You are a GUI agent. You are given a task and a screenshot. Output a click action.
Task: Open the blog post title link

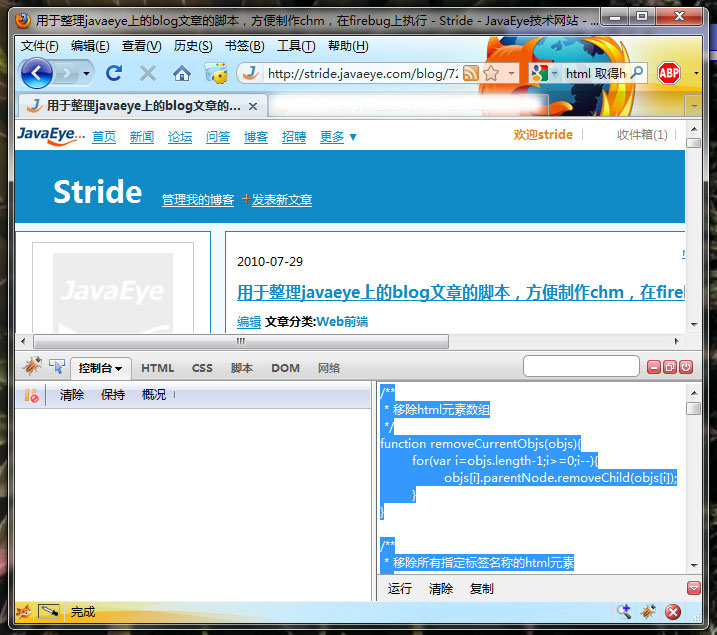pos(460,292)
